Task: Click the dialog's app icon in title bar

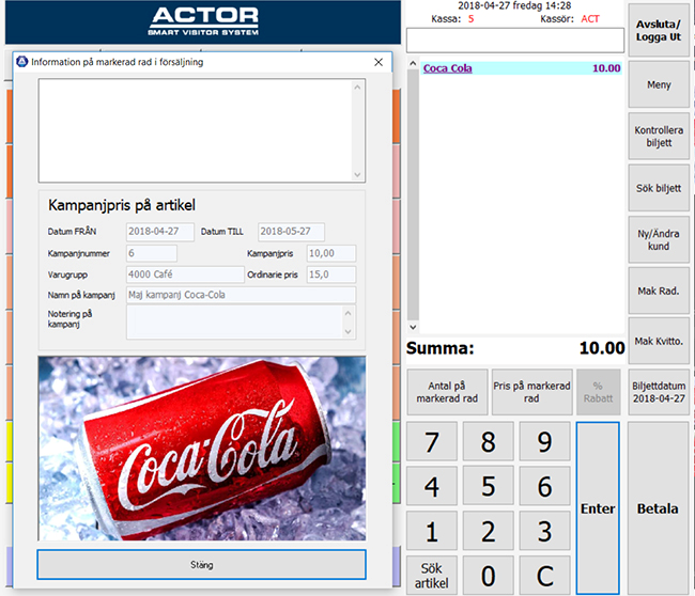Action: (x=22, y=62)
